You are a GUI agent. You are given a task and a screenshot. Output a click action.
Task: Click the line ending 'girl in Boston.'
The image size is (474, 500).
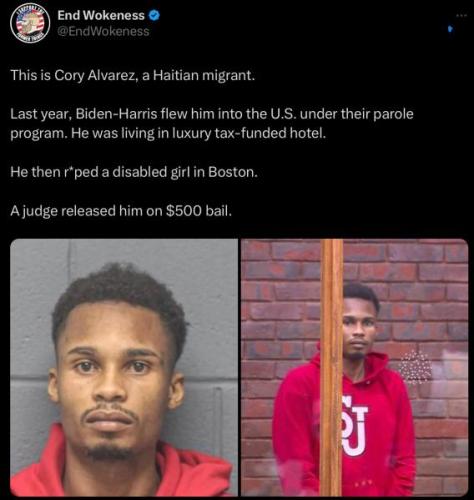[x=134, y=172]
